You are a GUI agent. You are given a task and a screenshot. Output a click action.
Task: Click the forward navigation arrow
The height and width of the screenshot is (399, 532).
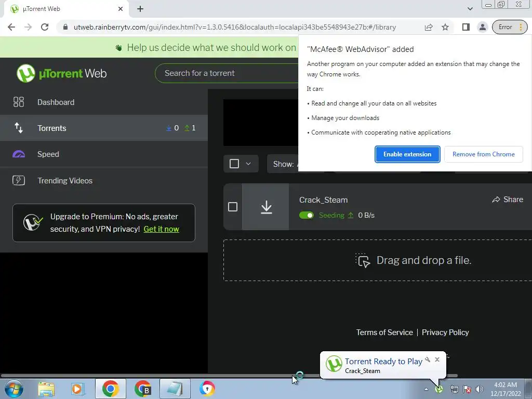click(28, 27)
